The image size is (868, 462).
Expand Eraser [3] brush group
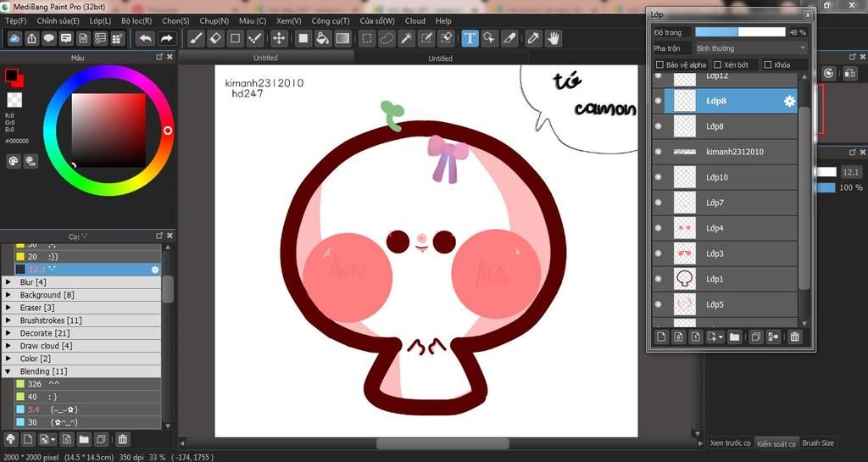(8, 308)
